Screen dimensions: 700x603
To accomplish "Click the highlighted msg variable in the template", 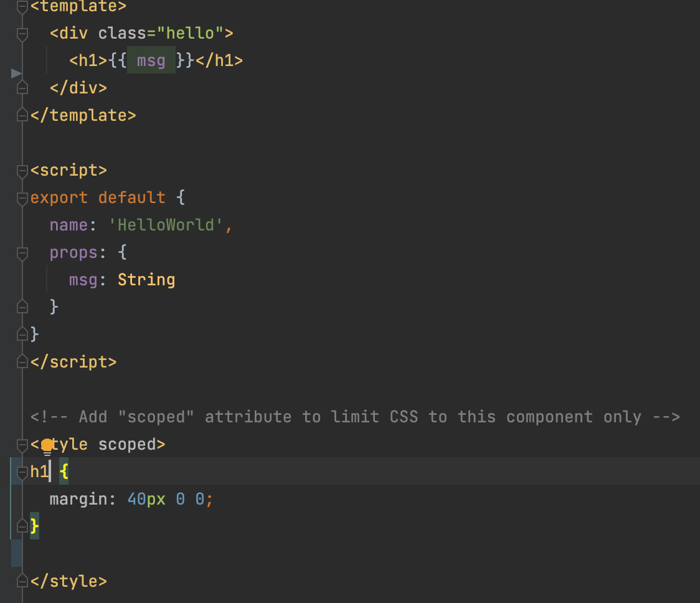I will pyautogui.click(x=151, y=60).
